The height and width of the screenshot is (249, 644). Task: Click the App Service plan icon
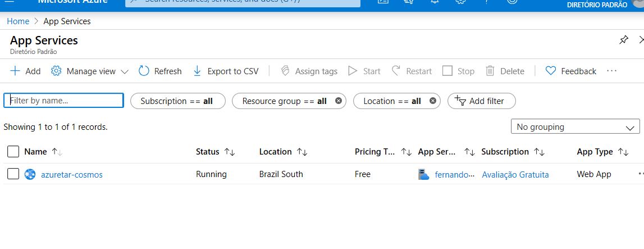[423, 174]
